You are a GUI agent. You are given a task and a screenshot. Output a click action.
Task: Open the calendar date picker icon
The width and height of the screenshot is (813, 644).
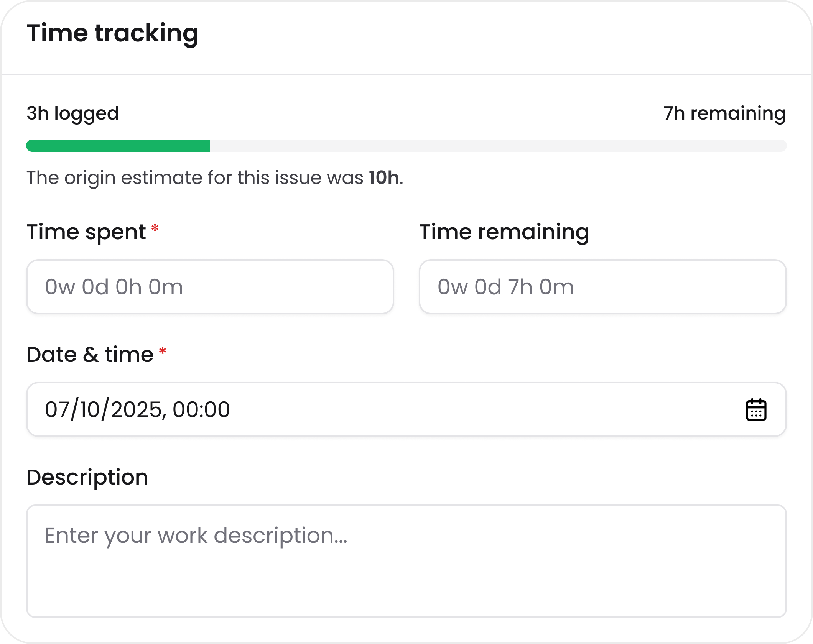756,409
